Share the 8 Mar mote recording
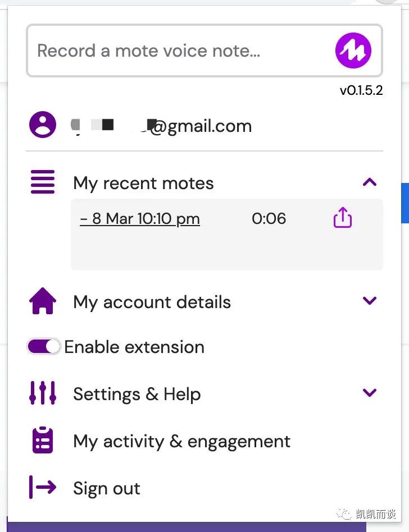This screenshot has height=532, width=409. pos(342,218)
